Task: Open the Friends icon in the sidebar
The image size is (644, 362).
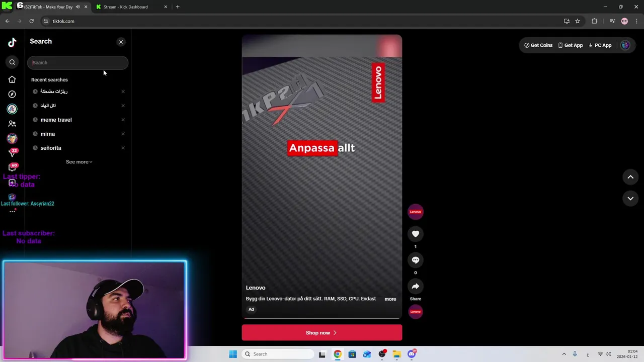Action: [x=12, y=123]
